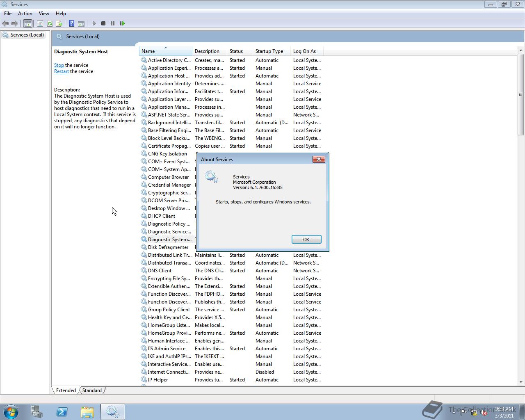Open Server Manager from the taskbar
Image resolution: width=525 pixels, height=420 pixels.
point(37,412)
